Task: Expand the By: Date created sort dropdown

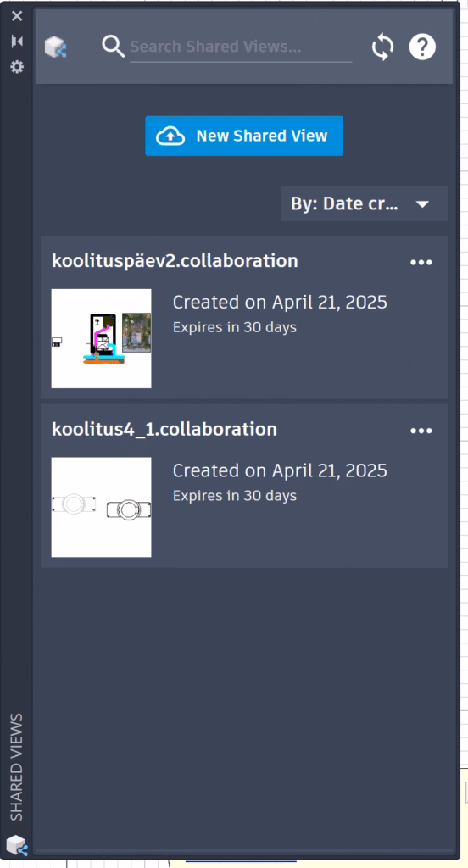Action: point(364,203)
